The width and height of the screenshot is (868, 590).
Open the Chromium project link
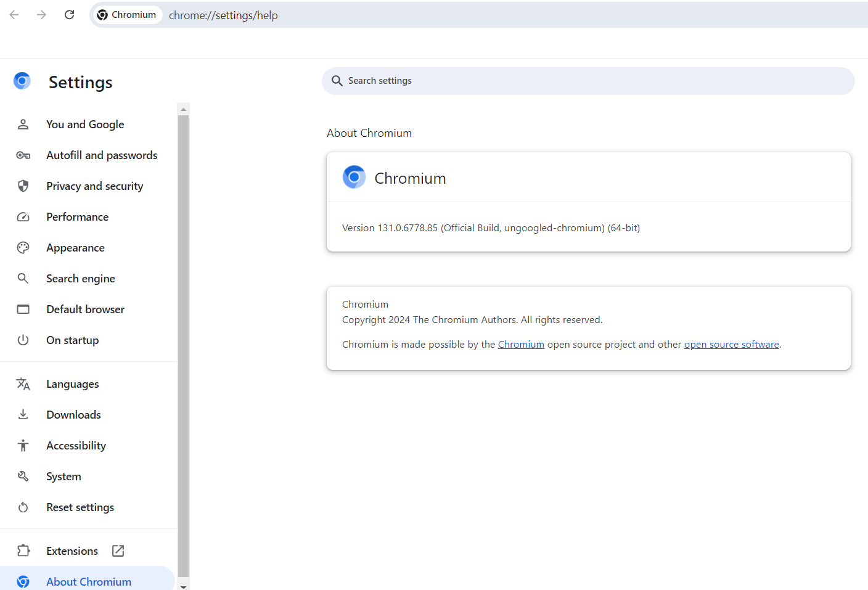pos(521,345)
